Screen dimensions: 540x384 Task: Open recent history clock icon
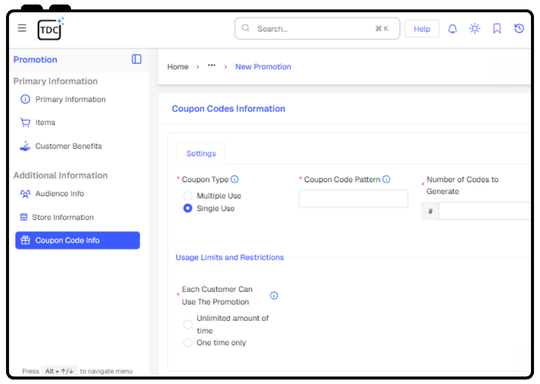pyautogui.click(x=519, y=29)
